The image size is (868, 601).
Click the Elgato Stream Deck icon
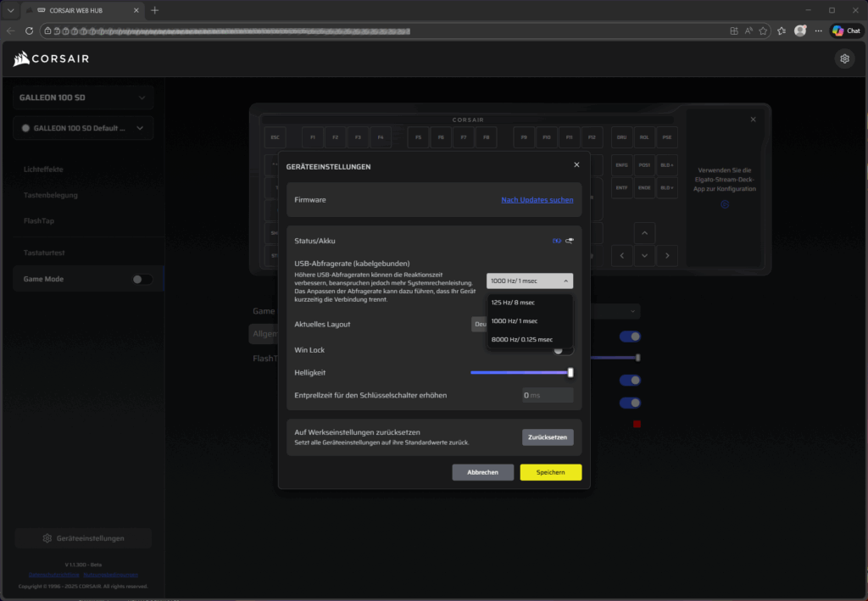725,204
